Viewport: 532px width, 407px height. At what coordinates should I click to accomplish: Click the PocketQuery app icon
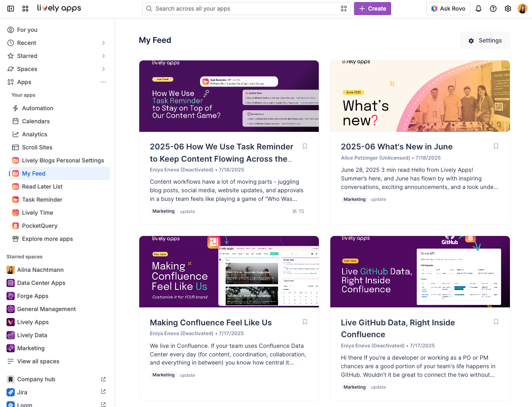pos(16,226)
